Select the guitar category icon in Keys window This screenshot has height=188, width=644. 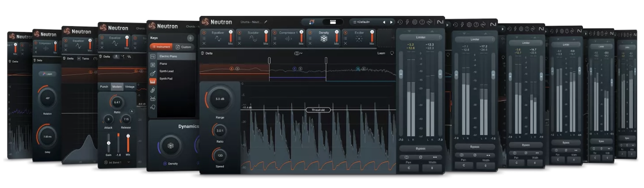(x=153, y=73)
